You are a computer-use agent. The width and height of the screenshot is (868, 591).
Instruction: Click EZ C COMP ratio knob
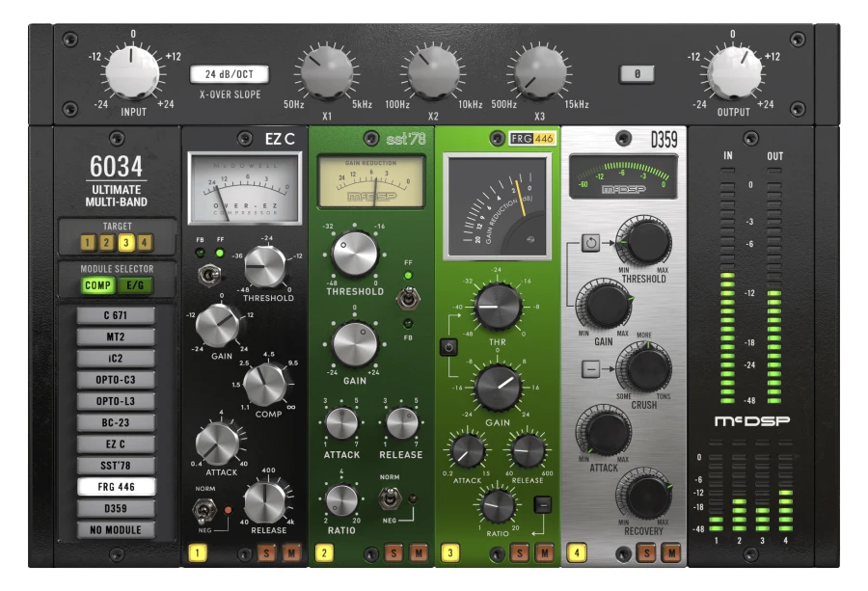(265, 385)
